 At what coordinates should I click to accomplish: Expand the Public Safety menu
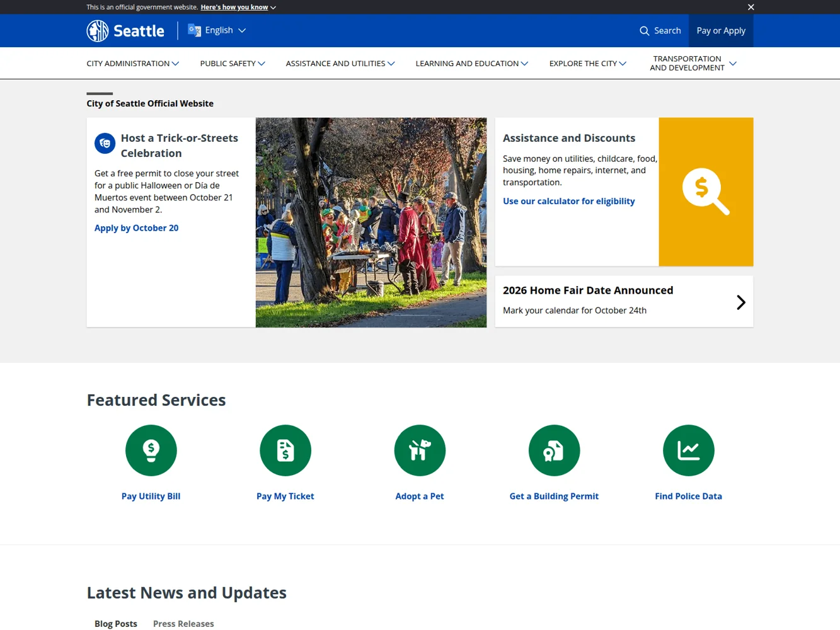[233, 64]
